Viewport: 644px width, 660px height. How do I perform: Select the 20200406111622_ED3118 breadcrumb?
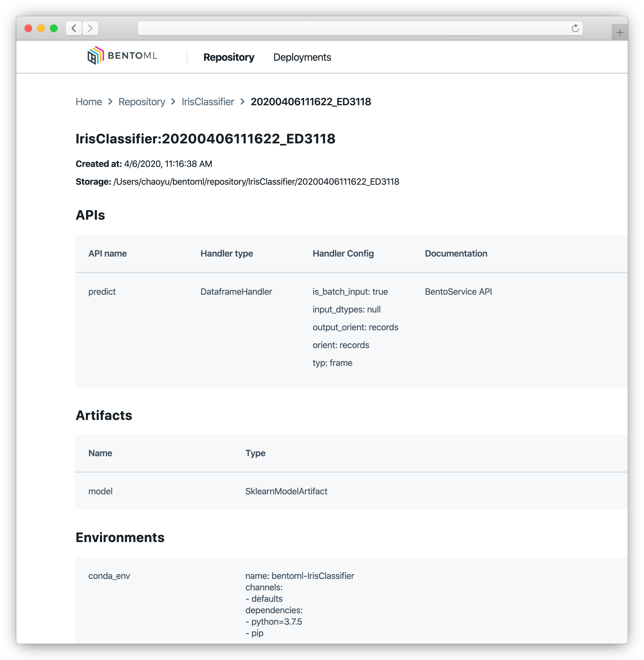(311, 101)
